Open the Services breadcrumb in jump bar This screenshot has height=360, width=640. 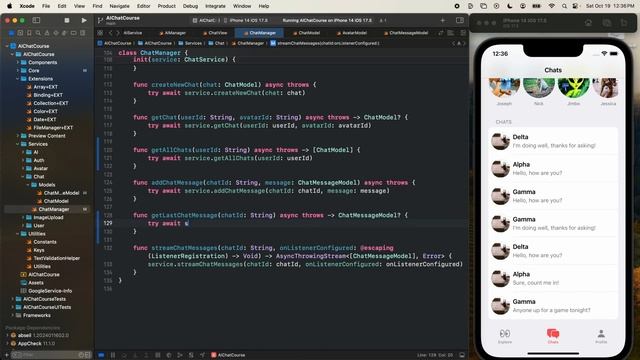pyautogui.click(x=190, y=43)
